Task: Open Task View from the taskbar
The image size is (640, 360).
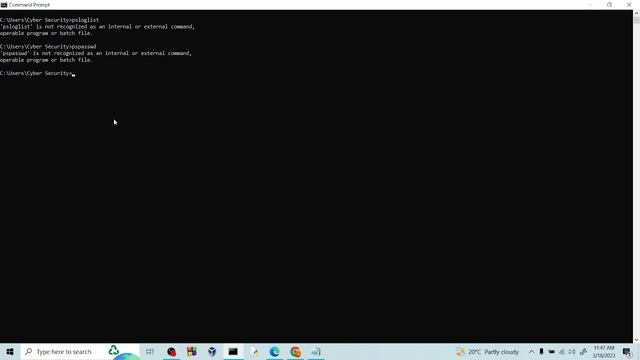Action: click(150, 351)
